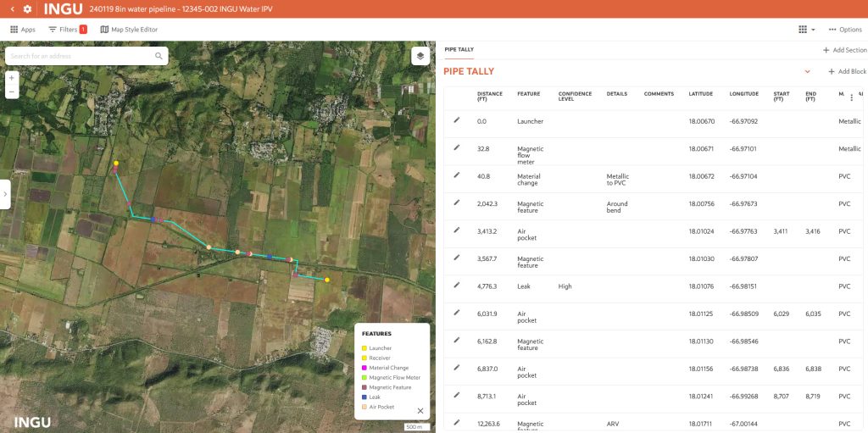Click Add Section
Image resolution: width=868 pixels, height=433 pixels.
click(845, 50)
